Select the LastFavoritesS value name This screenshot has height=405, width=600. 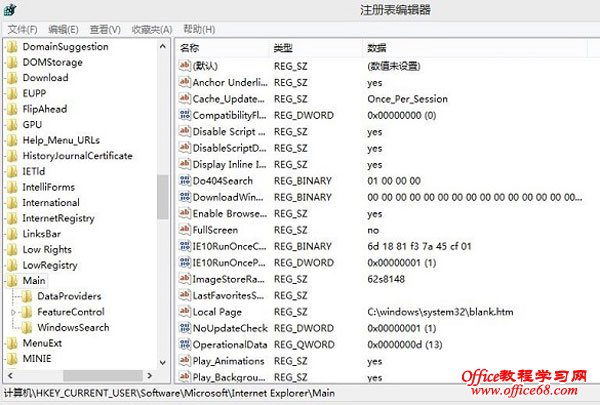pos(228,296)
